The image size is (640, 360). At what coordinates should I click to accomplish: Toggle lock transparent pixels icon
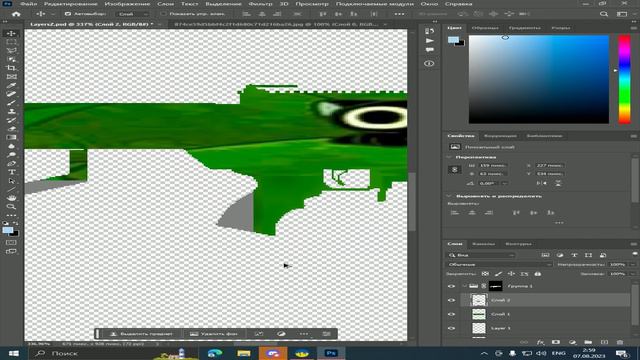coord(485,274)
